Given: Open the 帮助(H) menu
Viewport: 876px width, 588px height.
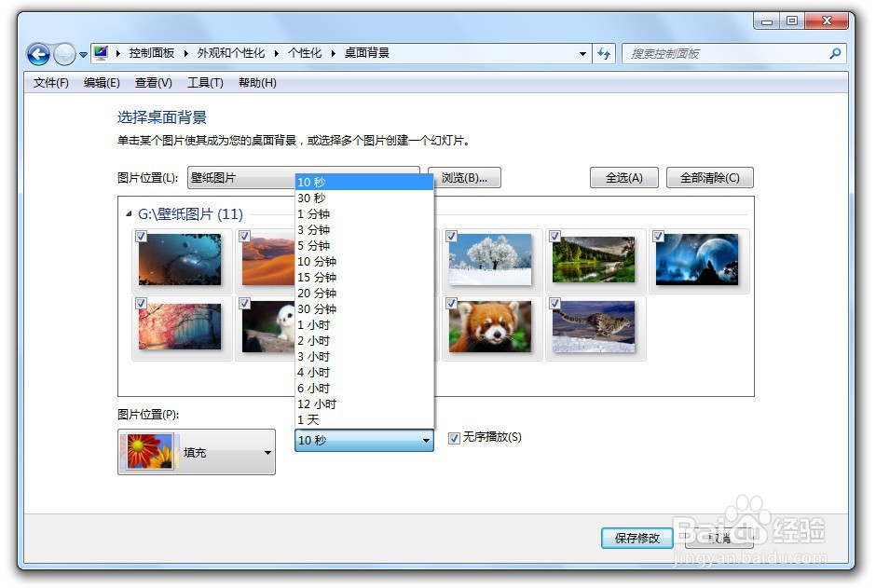Looking at the screenshot, I should pos(257,83).
